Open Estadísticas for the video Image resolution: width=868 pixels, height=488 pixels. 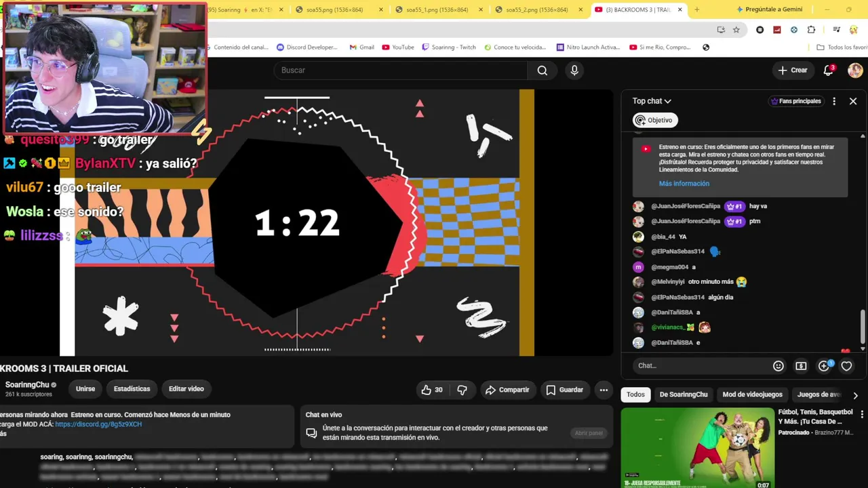point(132,389)
